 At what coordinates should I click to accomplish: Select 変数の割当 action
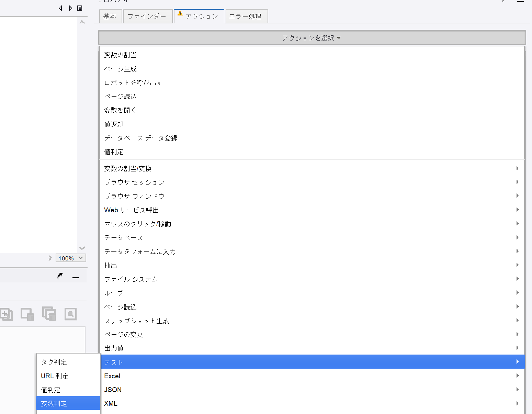point(312,55)
